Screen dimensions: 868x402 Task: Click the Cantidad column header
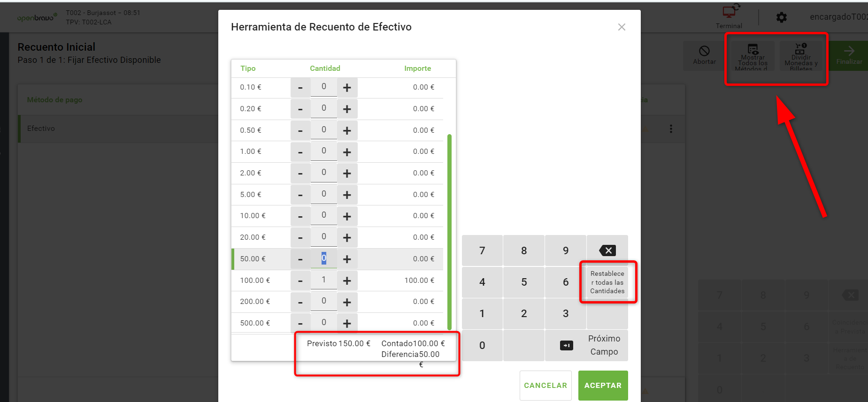325,68
